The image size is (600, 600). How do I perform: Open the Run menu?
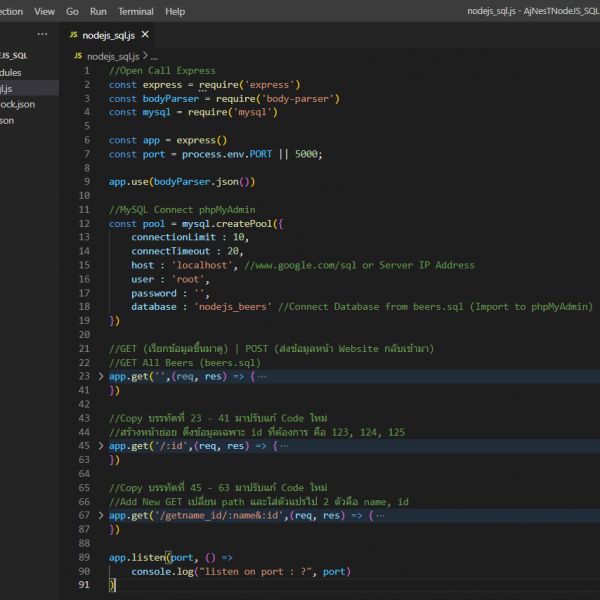98,11
